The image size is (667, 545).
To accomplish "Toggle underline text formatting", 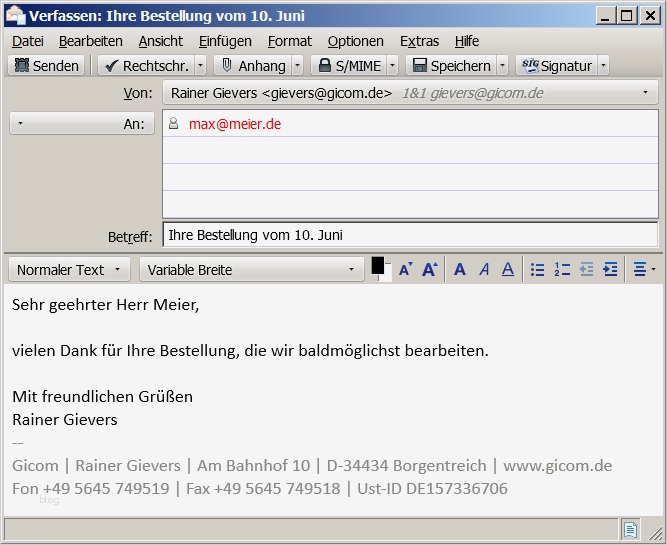I will coord(508,270).
